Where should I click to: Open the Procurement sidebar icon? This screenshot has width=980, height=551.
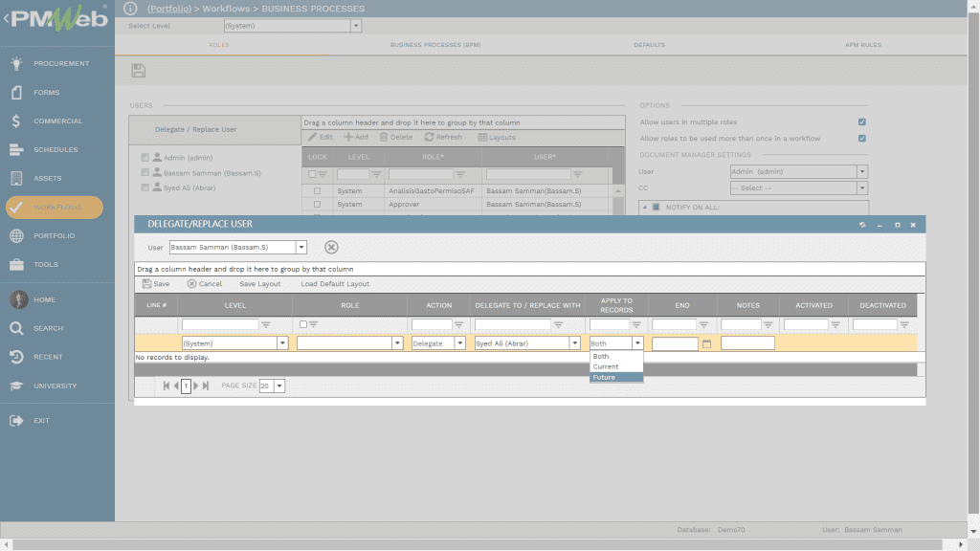click(x=17, y=63)
